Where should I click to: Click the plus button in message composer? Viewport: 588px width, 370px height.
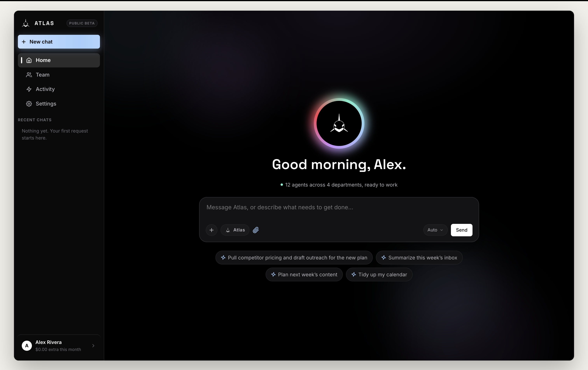click(x=212, y=230)
